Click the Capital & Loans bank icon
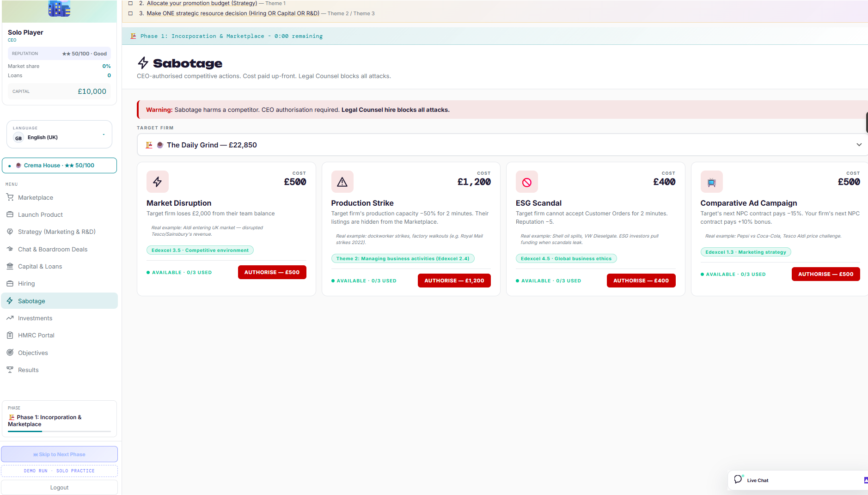Screen dimensions: 868x495 [10, 266]
